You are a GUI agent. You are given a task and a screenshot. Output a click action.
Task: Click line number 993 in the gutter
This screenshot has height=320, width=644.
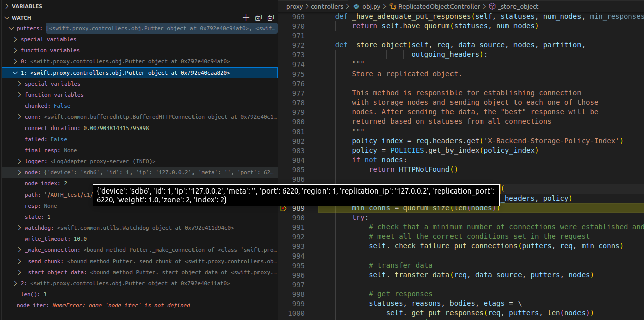pos(298,246)
